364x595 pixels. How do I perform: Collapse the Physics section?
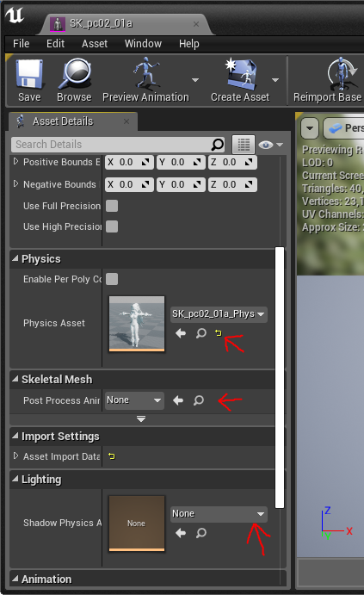tap(15, 258)
